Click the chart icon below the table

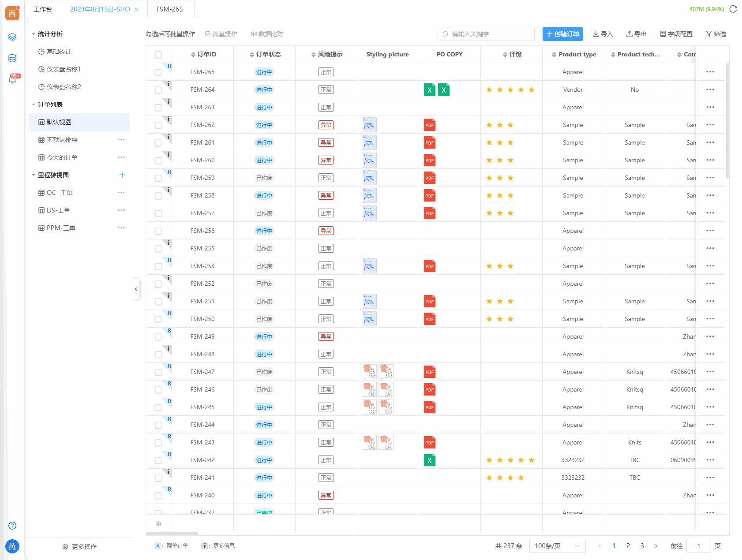[x=158, y=523]
